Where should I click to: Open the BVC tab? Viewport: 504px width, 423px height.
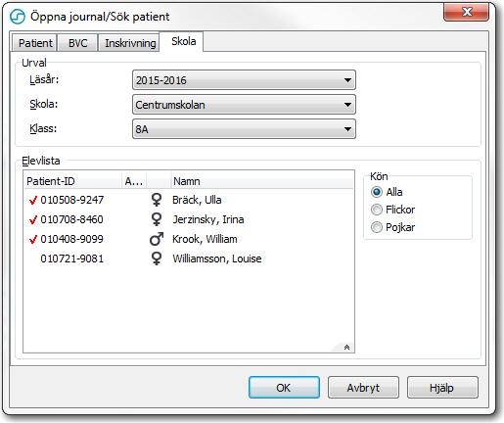(77, 43)
